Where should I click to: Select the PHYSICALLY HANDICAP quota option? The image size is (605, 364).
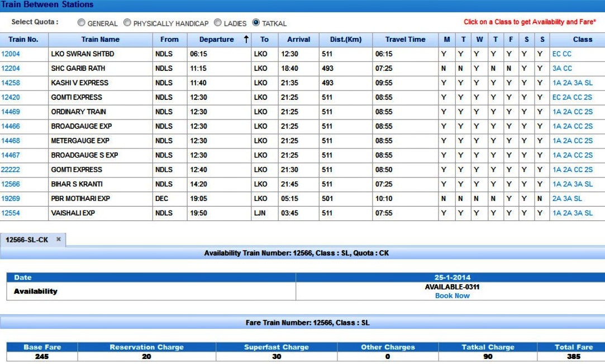coord(127,23)
